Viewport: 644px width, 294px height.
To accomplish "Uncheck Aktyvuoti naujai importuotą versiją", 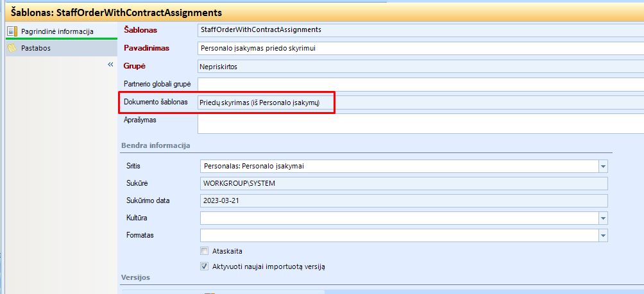I will coord(204,266).
